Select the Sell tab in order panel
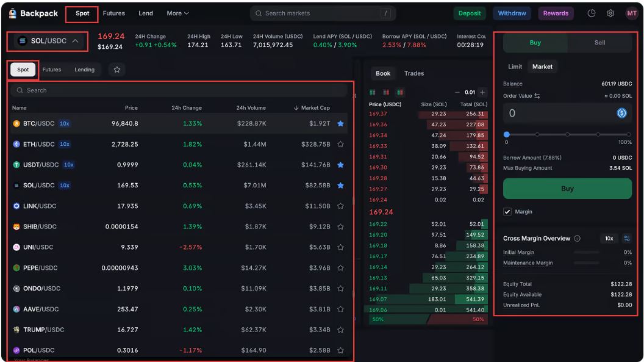 tap(599, 42)
